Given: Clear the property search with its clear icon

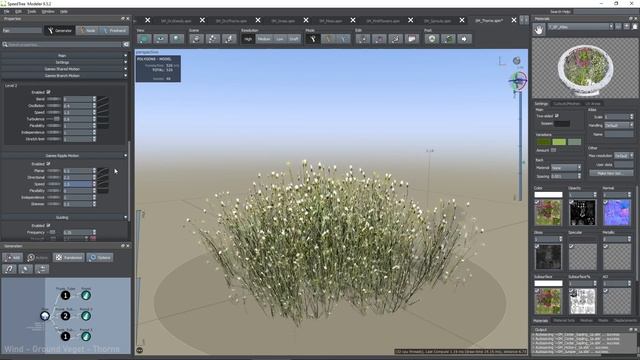Looking at the screenshot, I should 126,44.
